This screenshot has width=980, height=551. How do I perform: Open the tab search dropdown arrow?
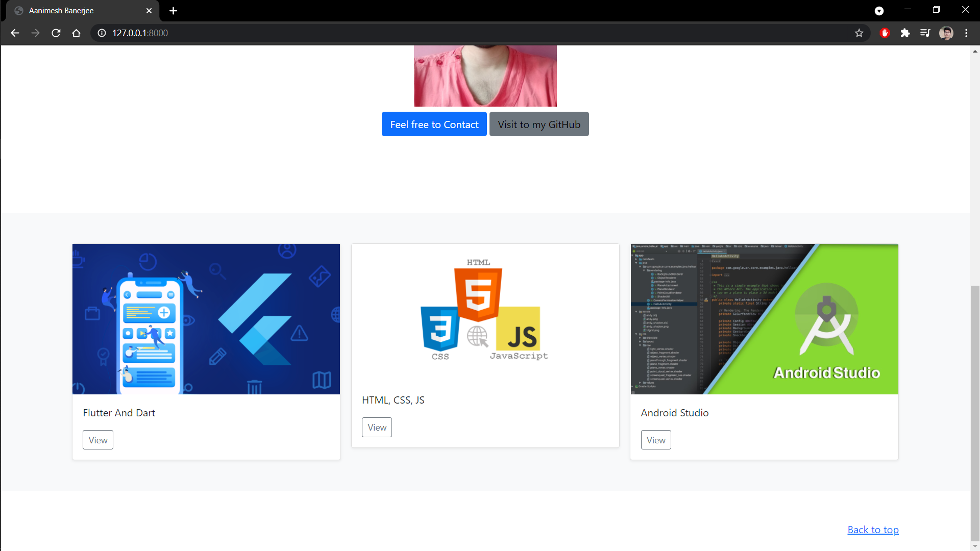coord(879,11)
